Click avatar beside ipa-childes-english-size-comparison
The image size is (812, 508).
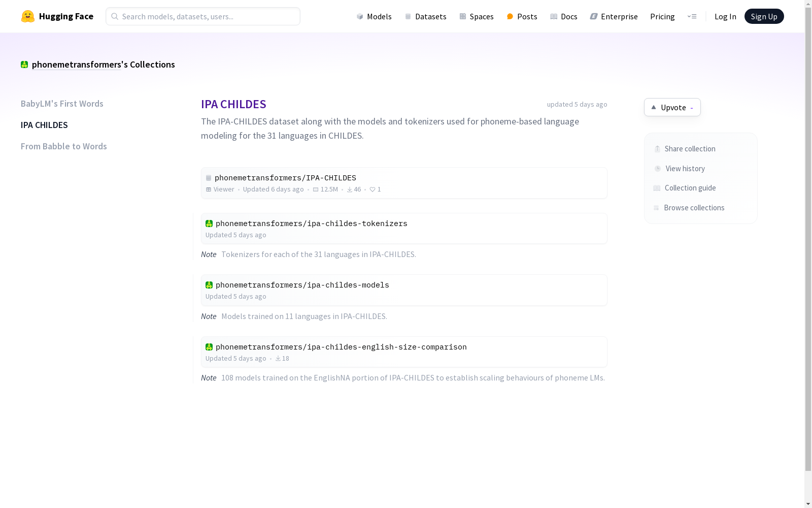coord(209,347)
